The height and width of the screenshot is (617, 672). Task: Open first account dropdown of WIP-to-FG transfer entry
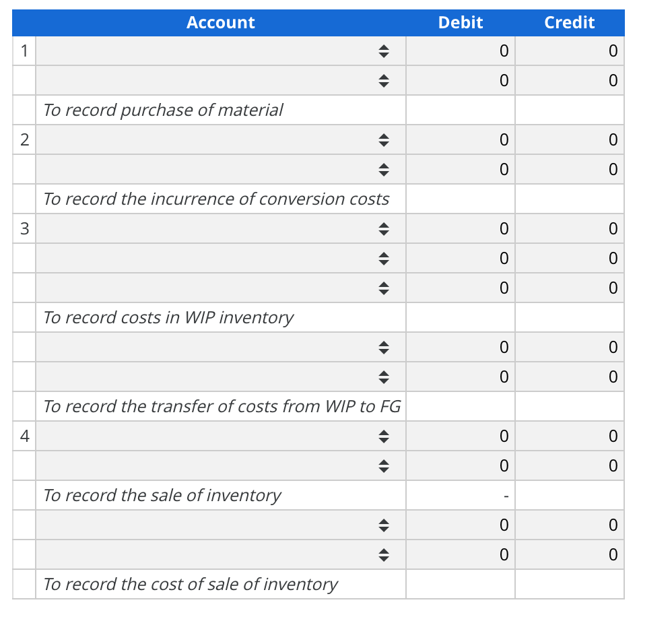click(221, 347)
